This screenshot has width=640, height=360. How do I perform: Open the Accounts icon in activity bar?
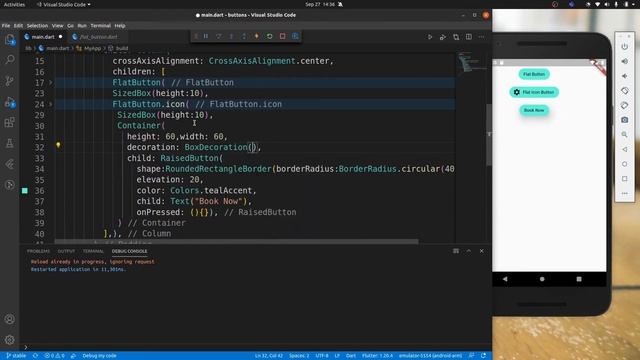point(10,319)
